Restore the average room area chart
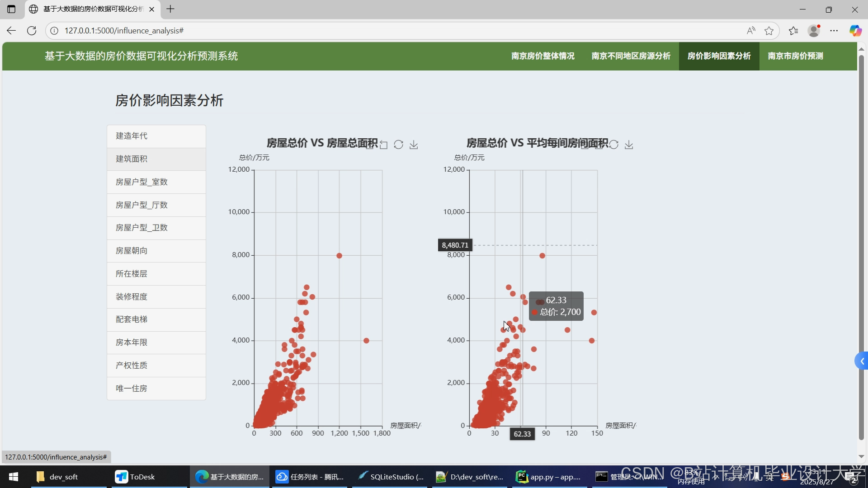The image size is (868, 488). click(613, 145)
